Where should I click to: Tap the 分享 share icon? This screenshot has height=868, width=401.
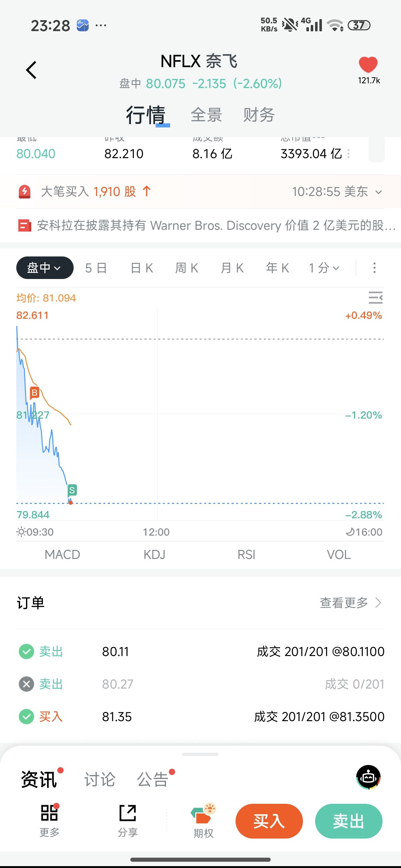128,813
